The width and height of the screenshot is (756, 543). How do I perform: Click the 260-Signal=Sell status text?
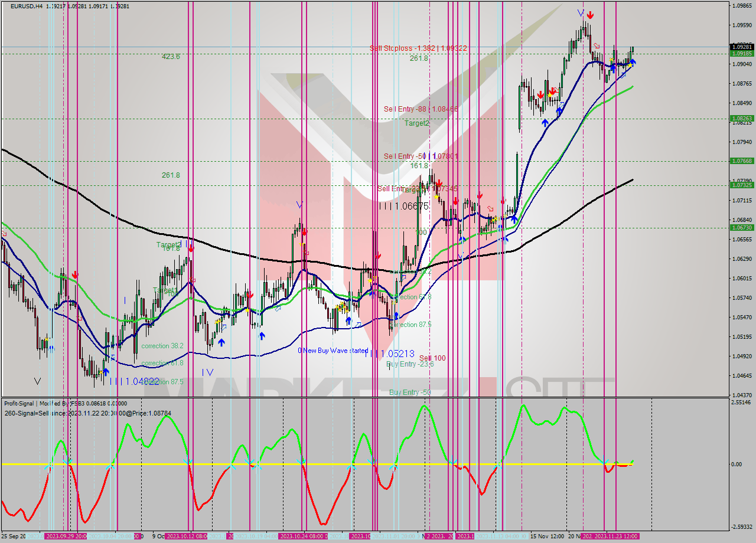click(87, 413)
